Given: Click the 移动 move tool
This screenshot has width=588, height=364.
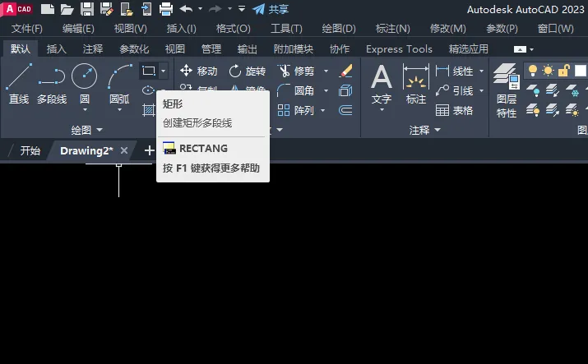Looking at the screenshot, I should [x=199, y=71].
